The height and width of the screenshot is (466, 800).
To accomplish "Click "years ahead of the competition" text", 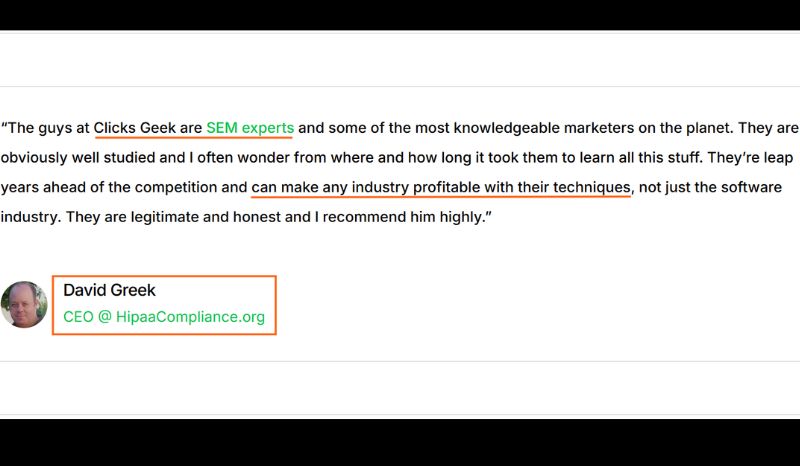I will 110,186.
